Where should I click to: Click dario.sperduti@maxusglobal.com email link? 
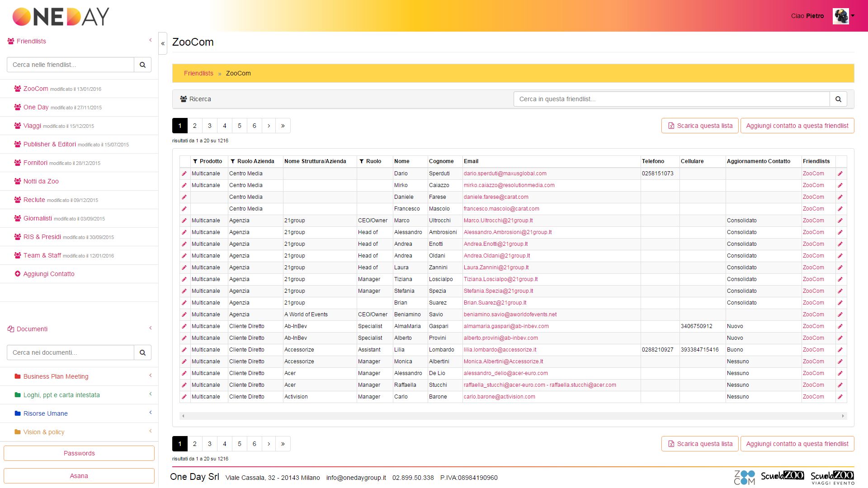pos(505,174)
